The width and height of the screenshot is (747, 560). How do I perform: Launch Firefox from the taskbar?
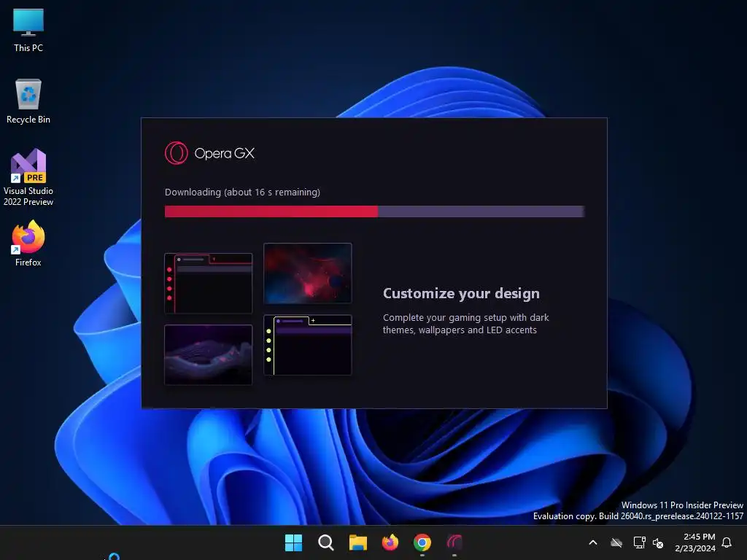(390, 542)
